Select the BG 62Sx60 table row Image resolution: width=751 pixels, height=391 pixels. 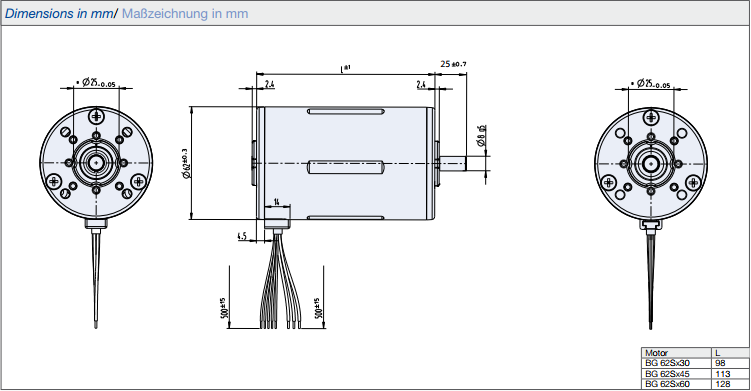point(695,384)
